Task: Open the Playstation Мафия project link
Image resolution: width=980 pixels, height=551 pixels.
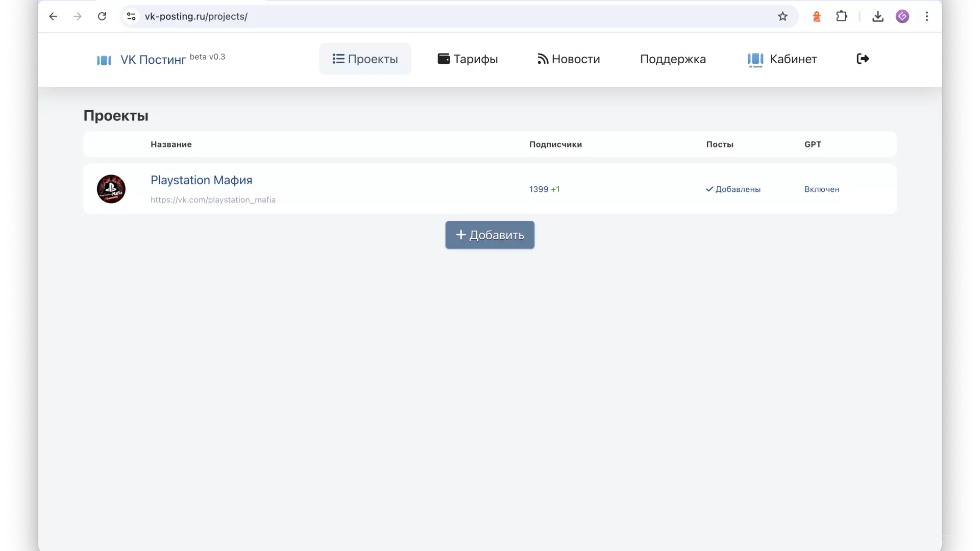Action: coord(201,180)
